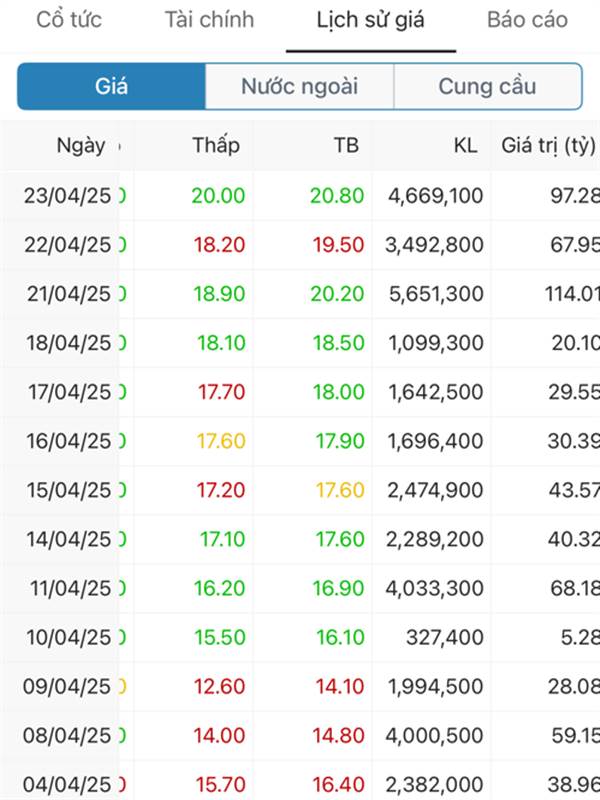
Task: Click volume value 1,642,500
Action: [x=436, y=392]
